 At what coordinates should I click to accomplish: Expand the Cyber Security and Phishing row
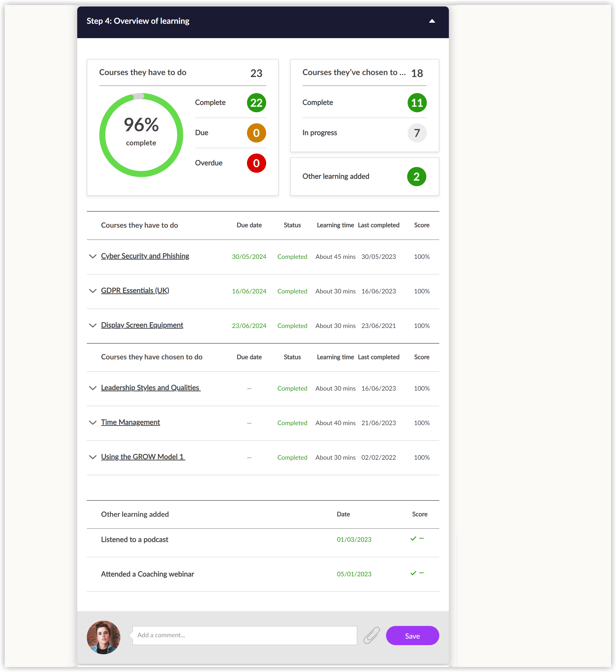tap(93, 256)
